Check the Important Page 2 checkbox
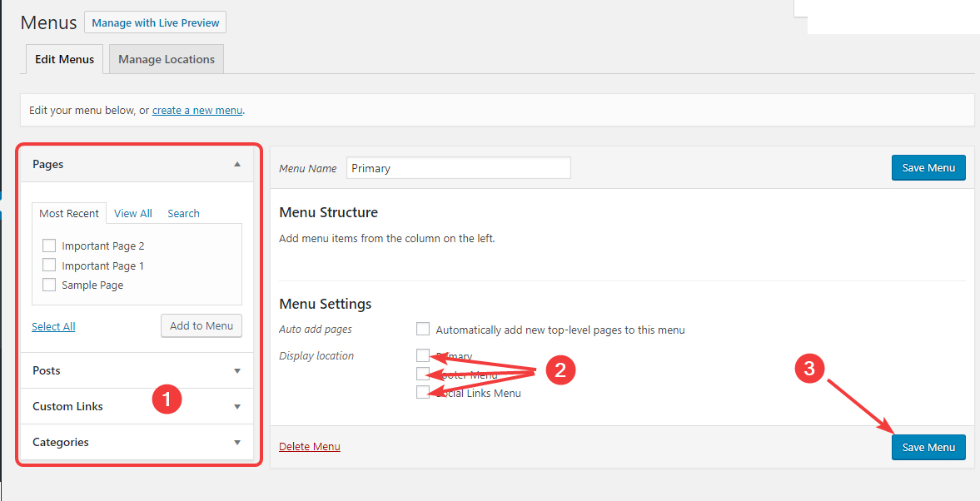980x501 pixels. tap(49, 246)
